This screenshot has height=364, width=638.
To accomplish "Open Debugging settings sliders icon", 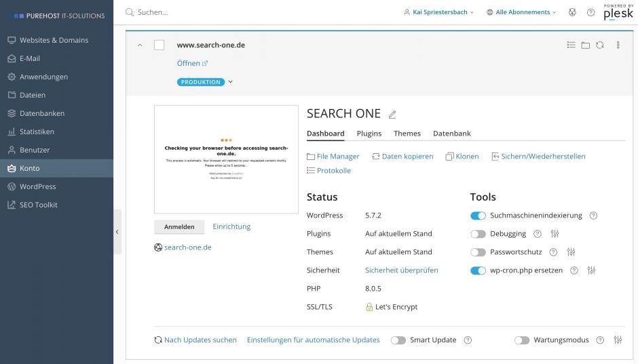I will pyautogui.click(x=555, y=234).
